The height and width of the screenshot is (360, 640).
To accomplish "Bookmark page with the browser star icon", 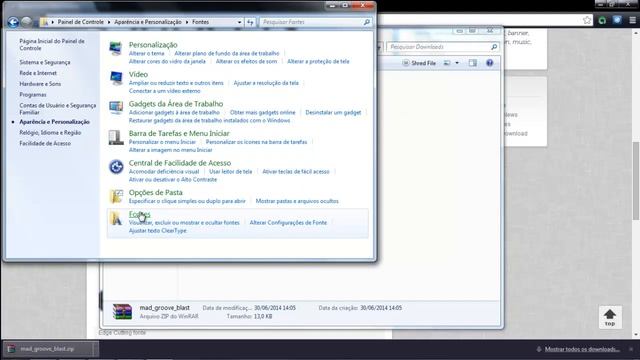I will pyautogui.click(x=587, y=20).
